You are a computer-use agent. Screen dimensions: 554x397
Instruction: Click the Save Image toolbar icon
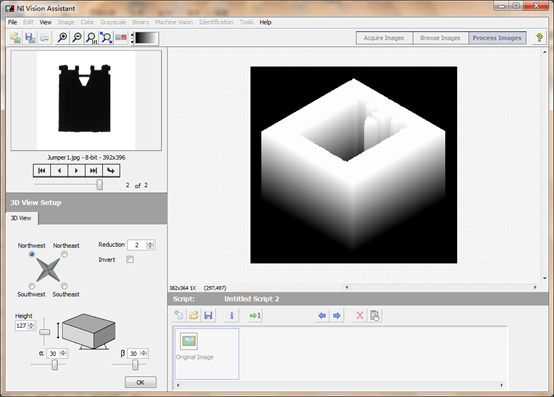30,37
